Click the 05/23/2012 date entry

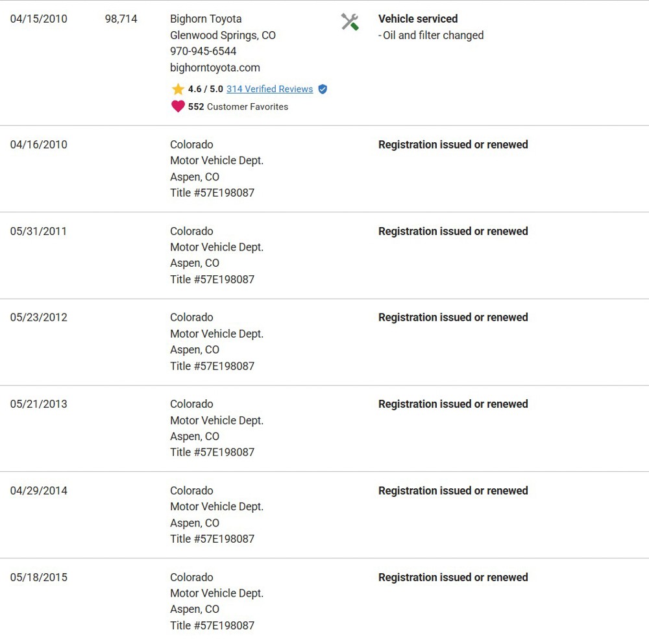click(38, 317)
